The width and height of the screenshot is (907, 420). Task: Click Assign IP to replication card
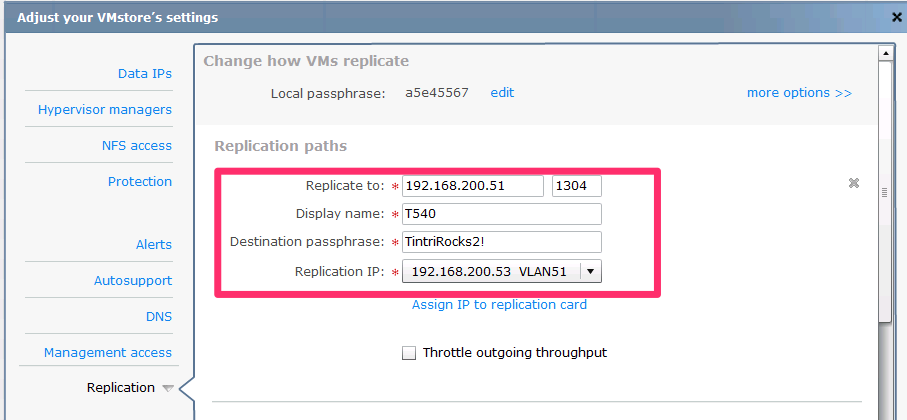499,304
